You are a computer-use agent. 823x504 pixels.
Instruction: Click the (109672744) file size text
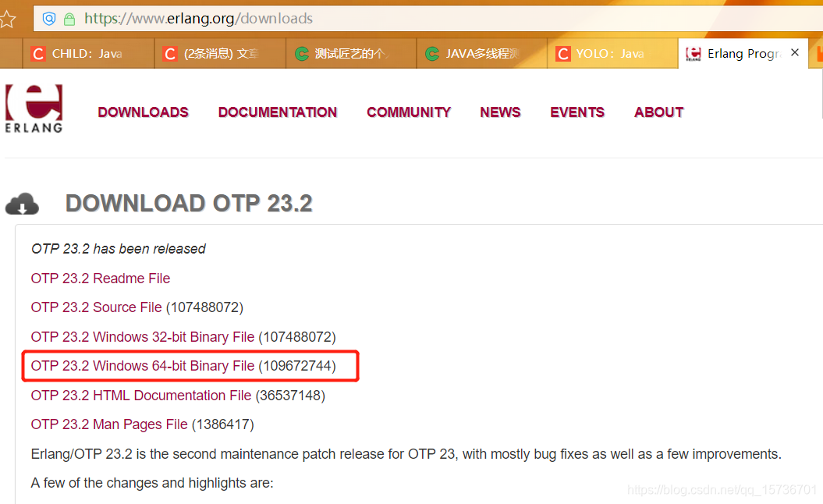pos(297,366)
